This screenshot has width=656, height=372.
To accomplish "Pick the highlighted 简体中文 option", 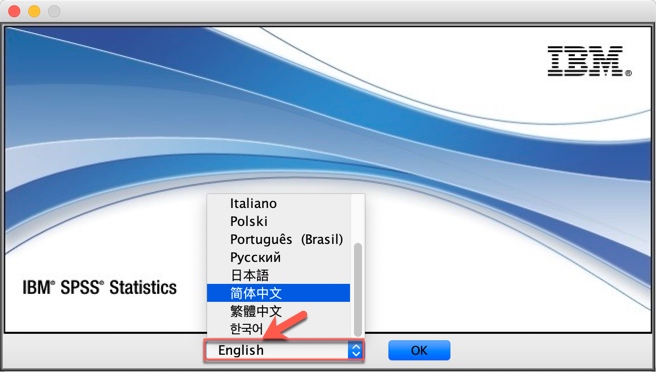I will [278, 293].
